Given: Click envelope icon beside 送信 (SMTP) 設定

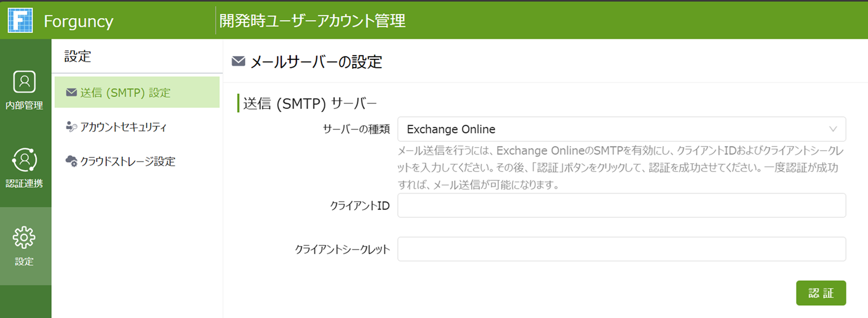Looking at the screenshot, I should [71, 93].
